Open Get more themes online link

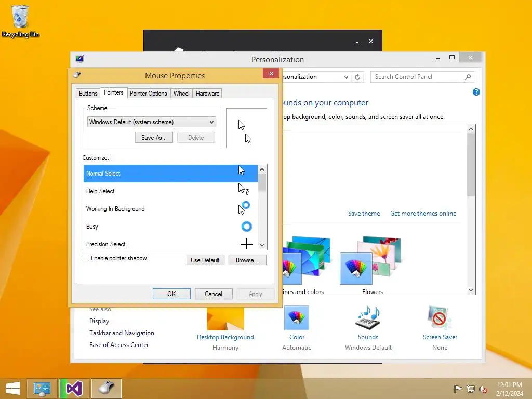[x=423, y=214]
